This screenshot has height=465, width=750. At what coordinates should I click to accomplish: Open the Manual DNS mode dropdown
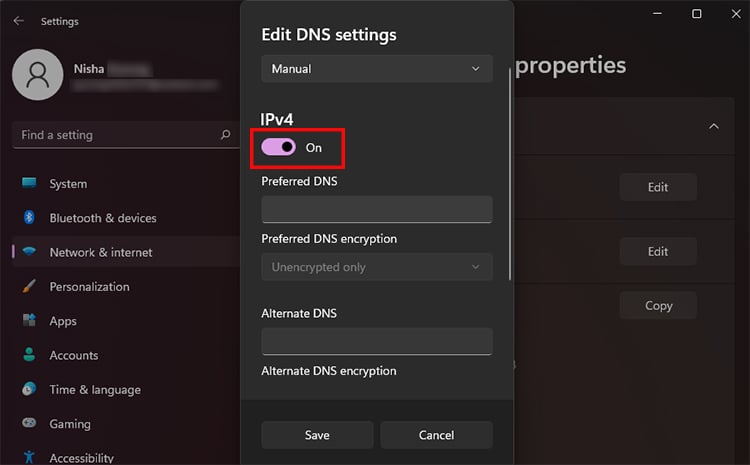point(377,69)
